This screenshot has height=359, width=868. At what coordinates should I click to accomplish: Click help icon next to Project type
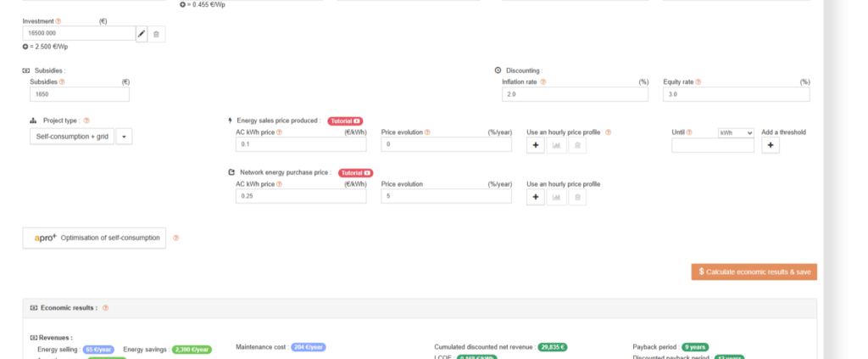pos(86,121)
